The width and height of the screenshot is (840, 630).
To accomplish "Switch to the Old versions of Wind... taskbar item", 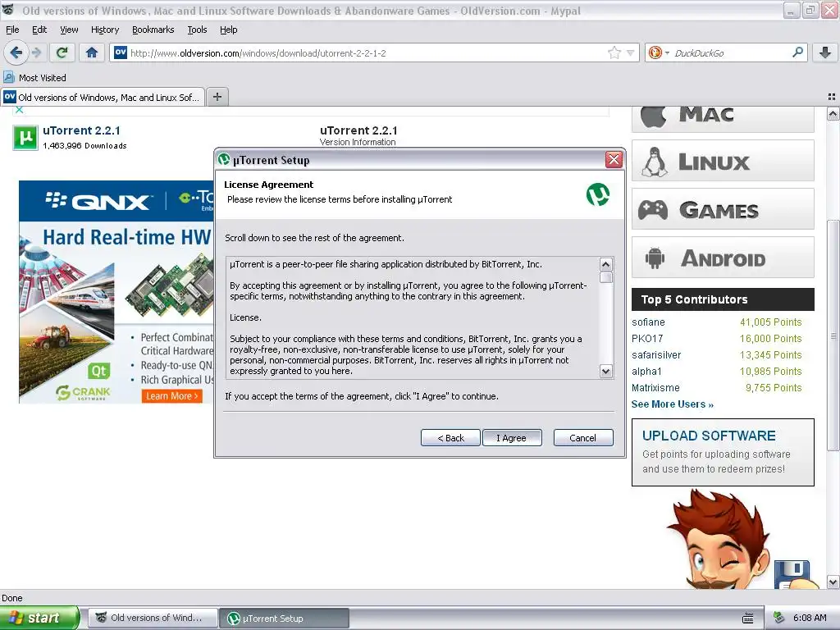I will [153, 618].
